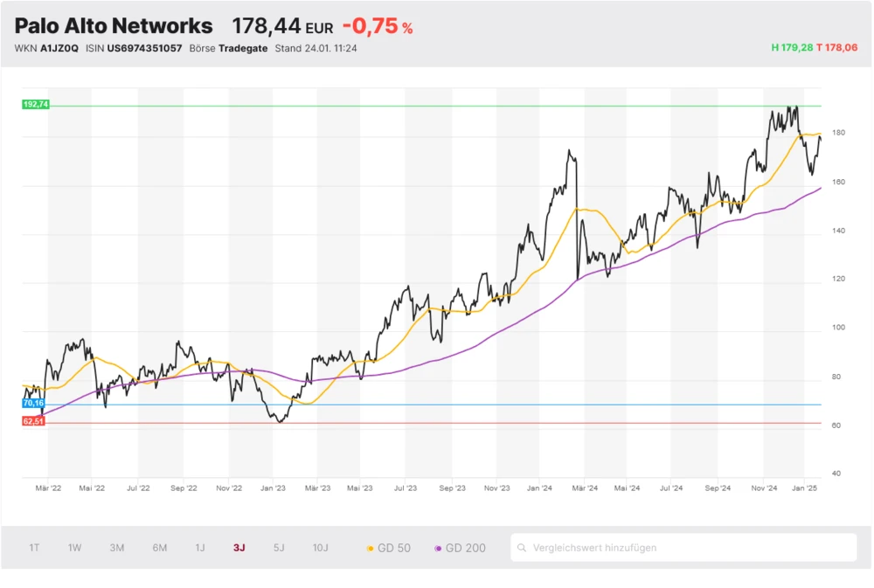This screenshot has width=874, height=588.
Task: Select the 3M chart period
Action: [117, 548]
